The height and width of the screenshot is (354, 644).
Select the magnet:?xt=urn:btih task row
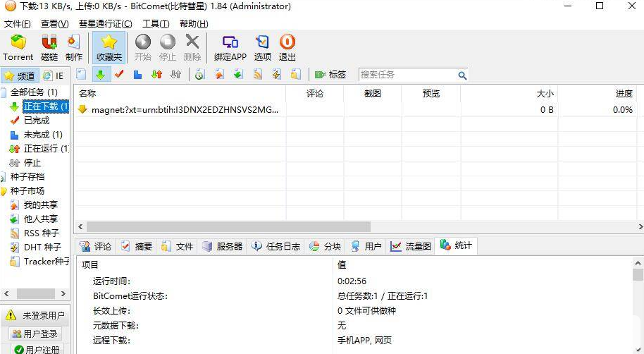pyautogui.click(x=357, y=110)
